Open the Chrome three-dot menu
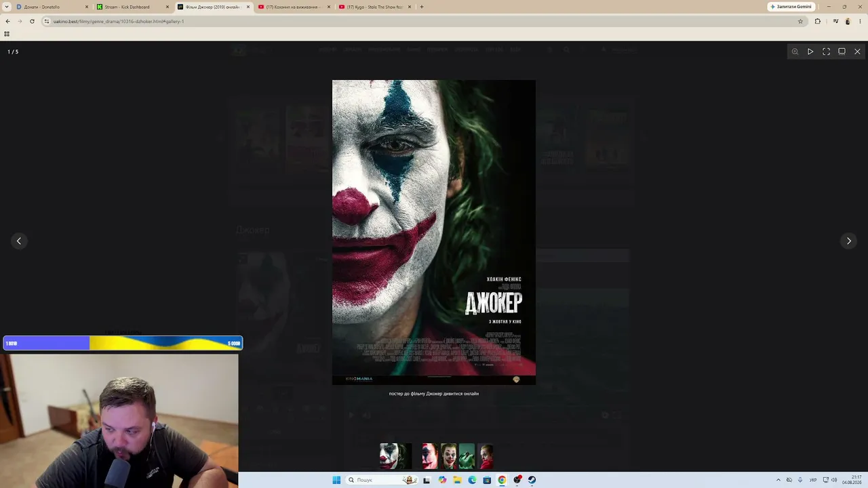 point(860,21)
